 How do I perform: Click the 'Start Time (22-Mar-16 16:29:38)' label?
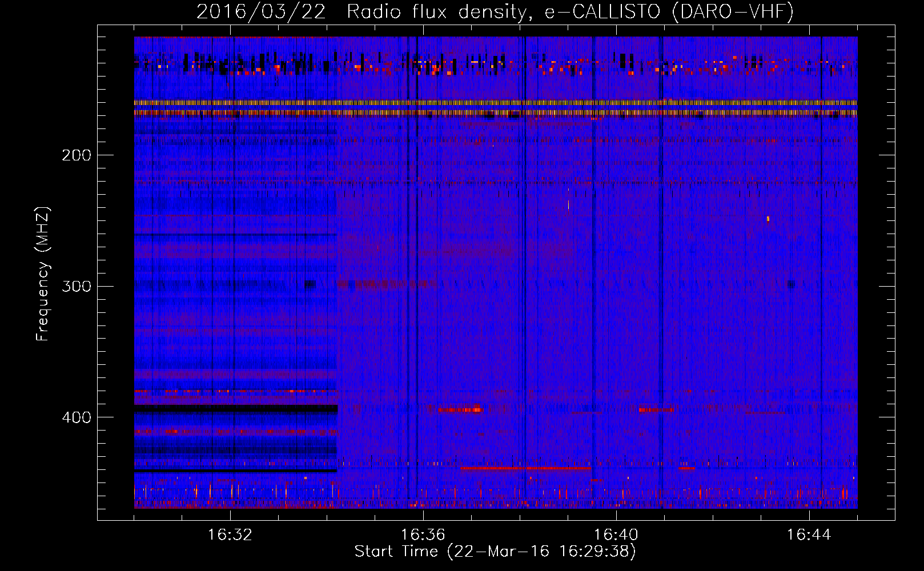pyautogui.click(x=495, y=552)
